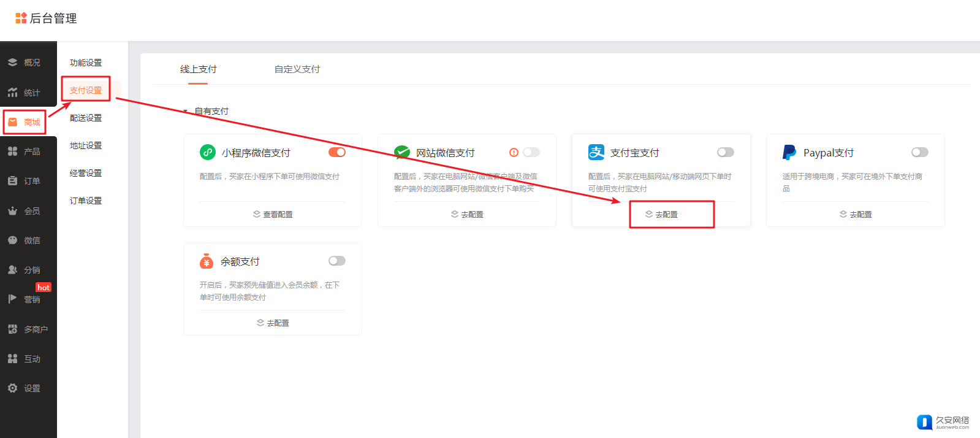This screenshot has height=438, width=980.
Task: Disable the 小程序微信支付 toggle
Action: pos(337,152)
